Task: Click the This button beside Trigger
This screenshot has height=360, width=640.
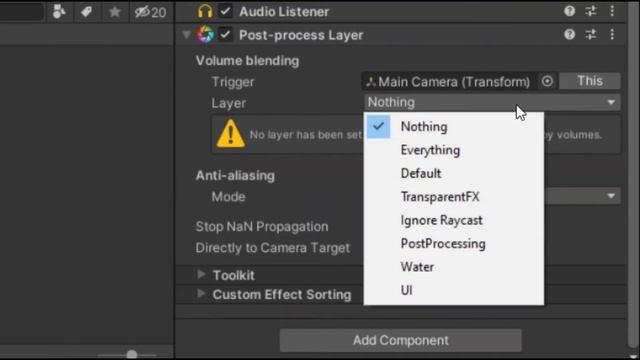Action: click(590, 81)
